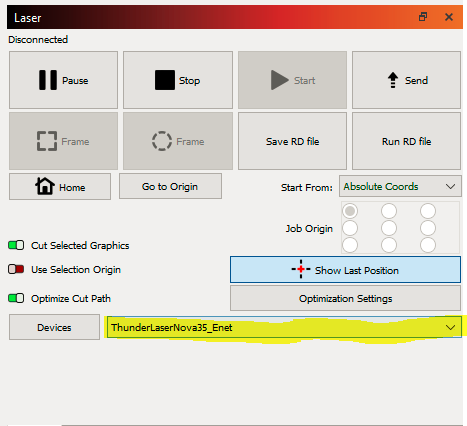The width and height of the screenshot is (467, 426).
Task: Open the Devices dialog
Action: point(54,327)
